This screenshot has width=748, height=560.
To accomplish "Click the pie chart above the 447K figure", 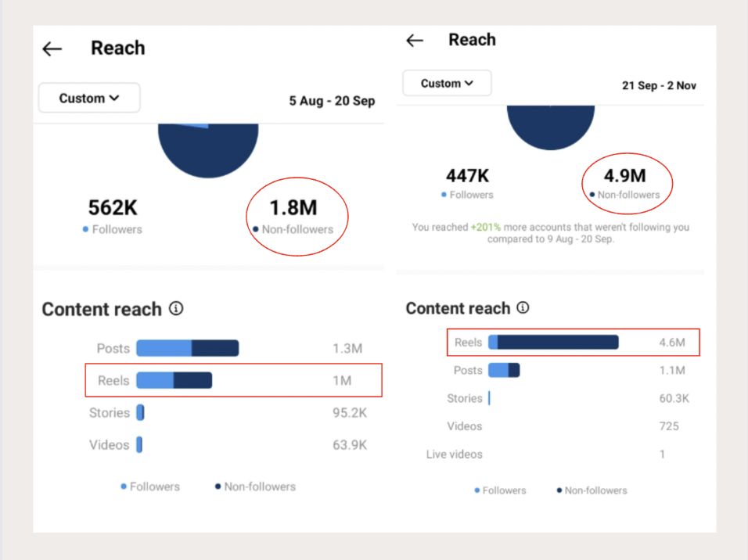I will [x=551, y=127].
